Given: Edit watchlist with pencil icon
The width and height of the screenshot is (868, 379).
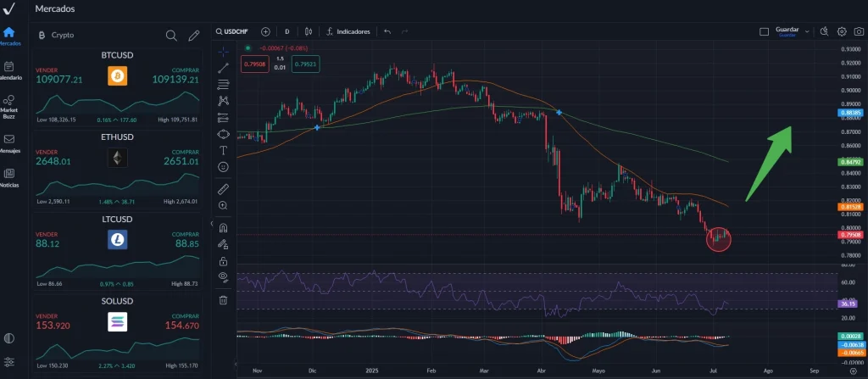Looking at the screenshot, I should point(194,36).
